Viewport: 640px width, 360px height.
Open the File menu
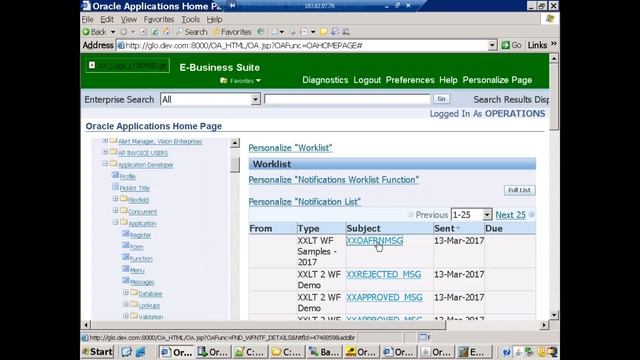88,19
